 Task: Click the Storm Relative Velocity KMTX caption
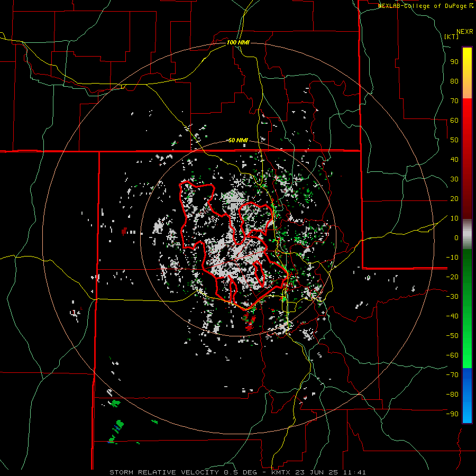tap(237, 472)
